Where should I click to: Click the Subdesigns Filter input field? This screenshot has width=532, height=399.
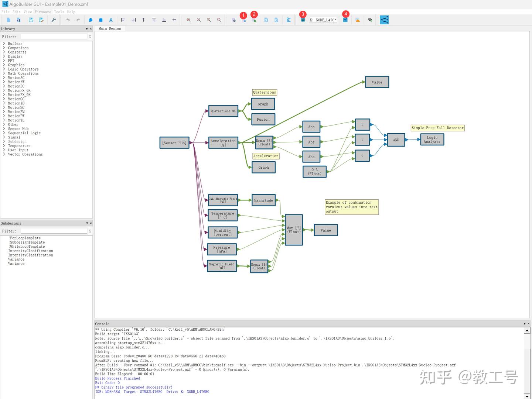pyautogui.click(x=54, y=231)
